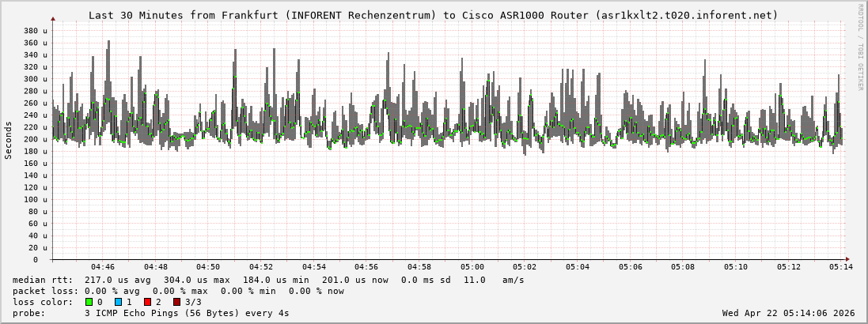Click the 05:14 time axis label
The image size is (868, 324).
[x=841, y=267]
